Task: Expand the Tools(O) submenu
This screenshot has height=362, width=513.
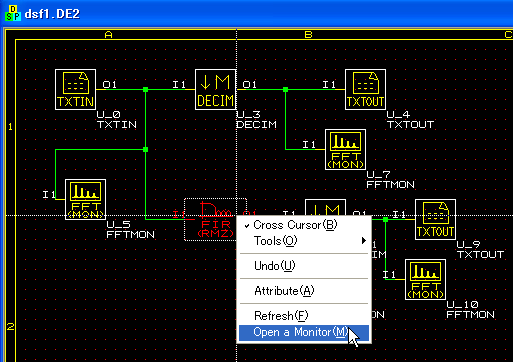Action: pyautogui.click(x=304, y=241)
